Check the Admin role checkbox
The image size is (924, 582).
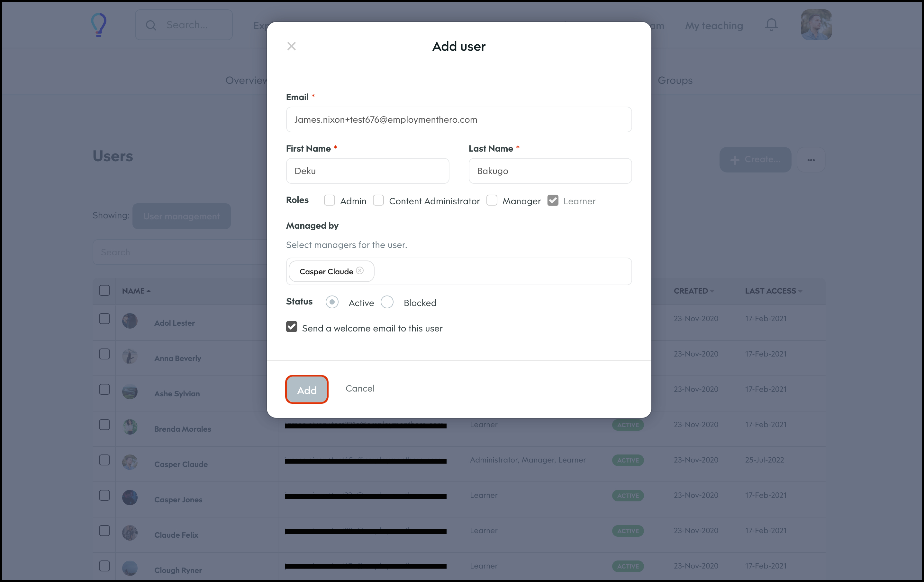(329, 200)
